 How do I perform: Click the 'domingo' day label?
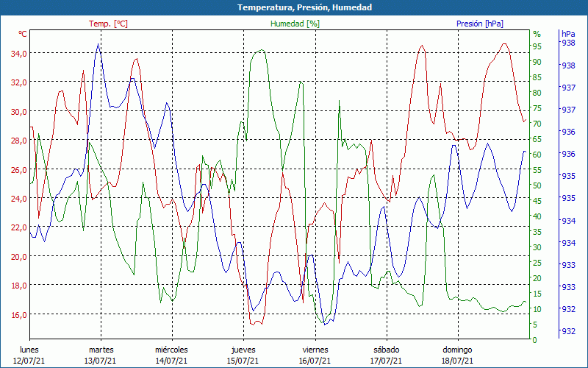pyautogui.click(x=457, y=350)
